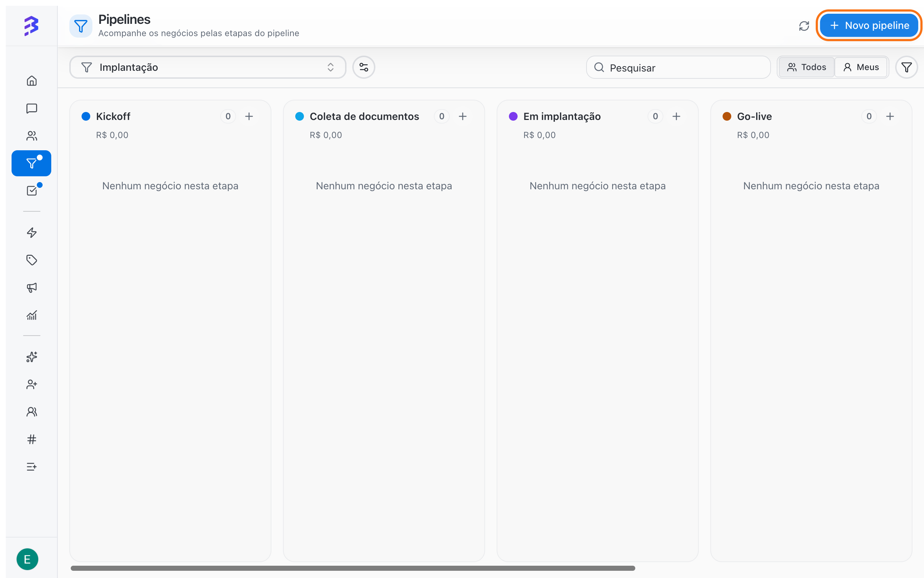Add a deal to Em implantação

click(676, 116)
